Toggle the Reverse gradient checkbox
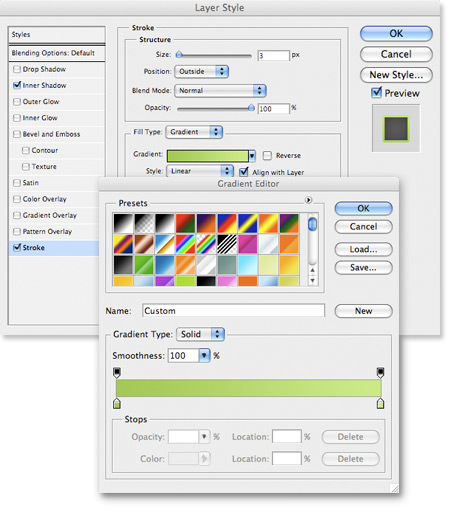 [267, 155]
